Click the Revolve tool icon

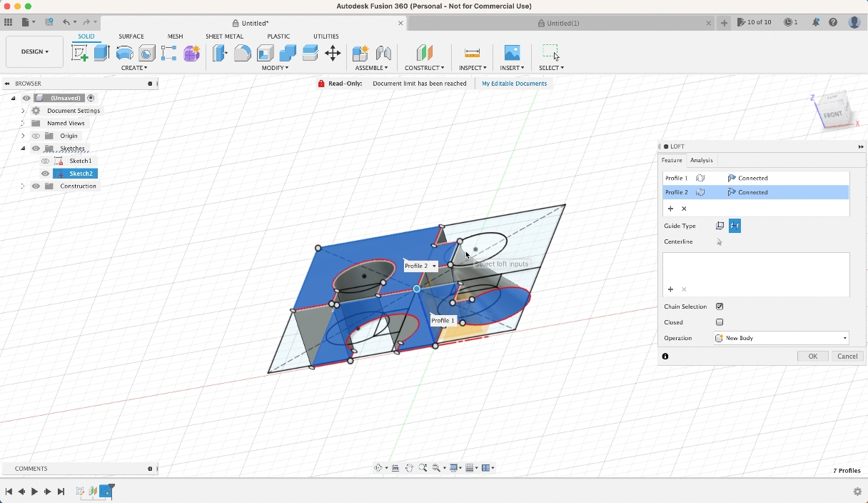pos(124,53)
